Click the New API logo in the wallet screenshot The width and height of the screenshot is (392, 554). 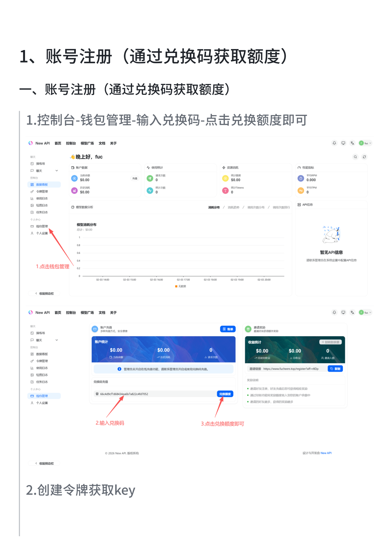pyautogui.click(x=31, y=312)
